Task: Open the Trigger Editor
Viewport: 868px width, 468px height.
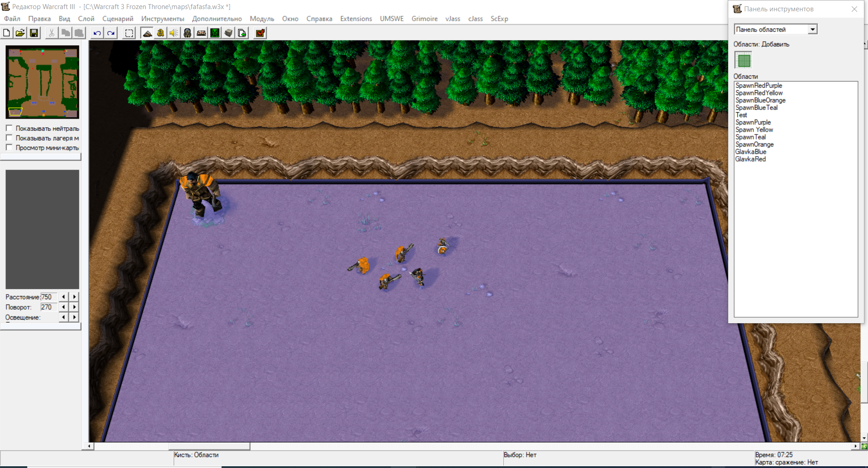Action: (x=161, y=33)
